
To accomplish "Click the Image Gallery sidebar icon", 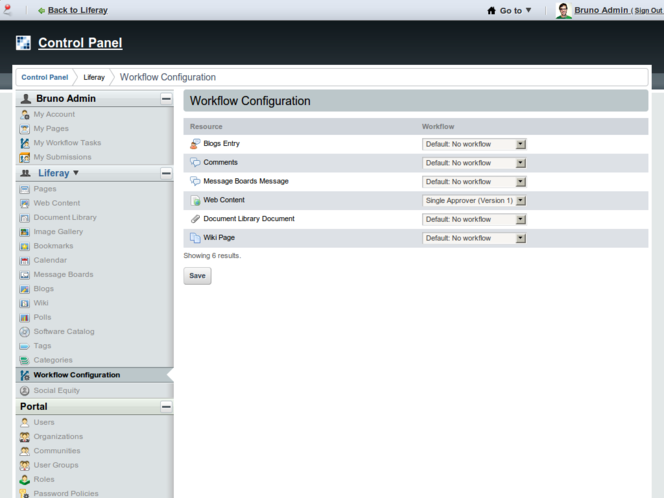I will pos(24,232).
